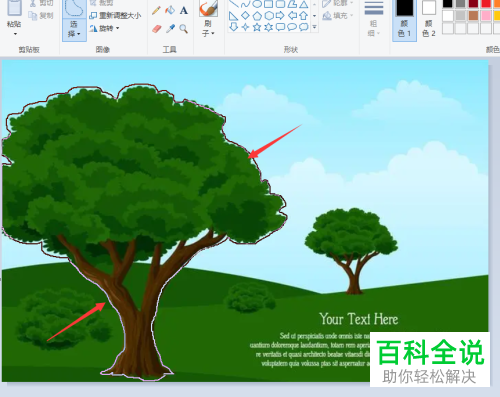Image resolution: width=500 pixels, height=397 pixels.
Task: Pick the white palette swatch
Action: pos(448,15)
